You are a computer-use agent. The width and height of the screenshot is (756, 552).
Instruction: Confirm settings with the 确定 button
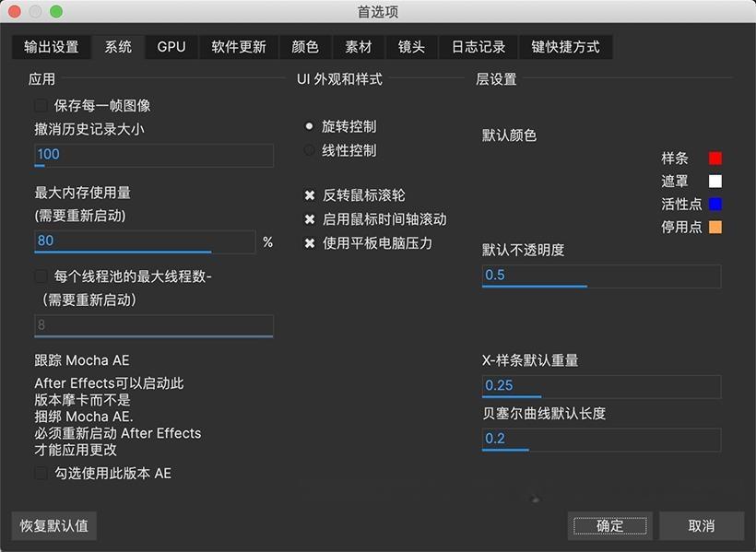[x=609, y=525]
